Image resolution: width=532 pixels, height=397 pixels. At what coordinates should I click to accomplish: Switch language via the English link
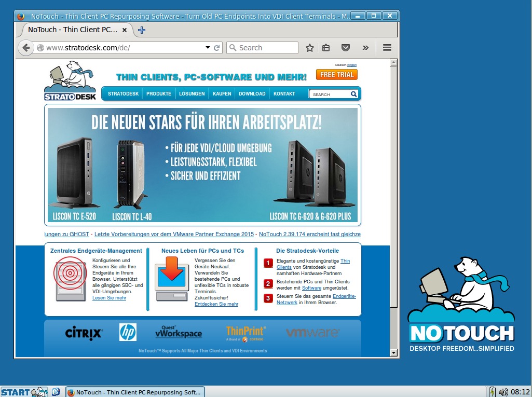352,65
